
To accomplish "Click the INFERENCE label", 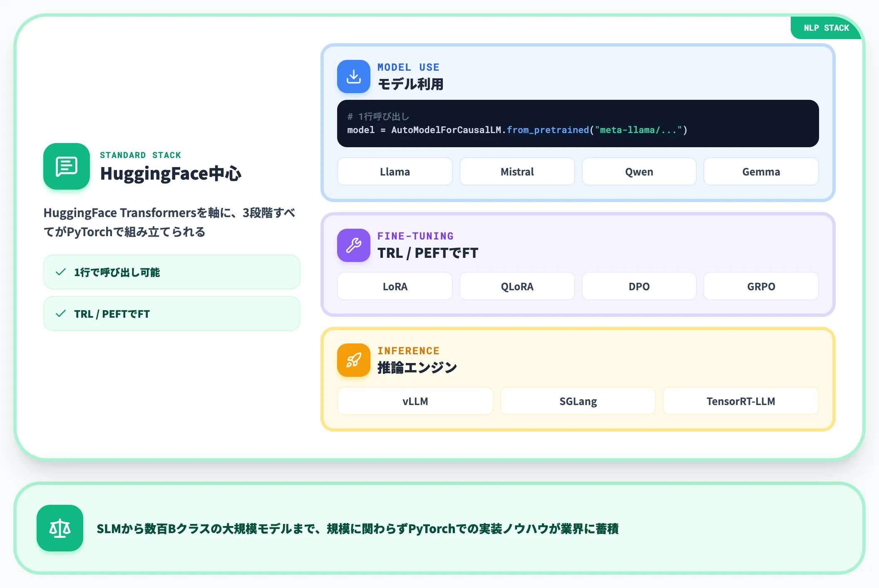I will (x=408, y=351).
